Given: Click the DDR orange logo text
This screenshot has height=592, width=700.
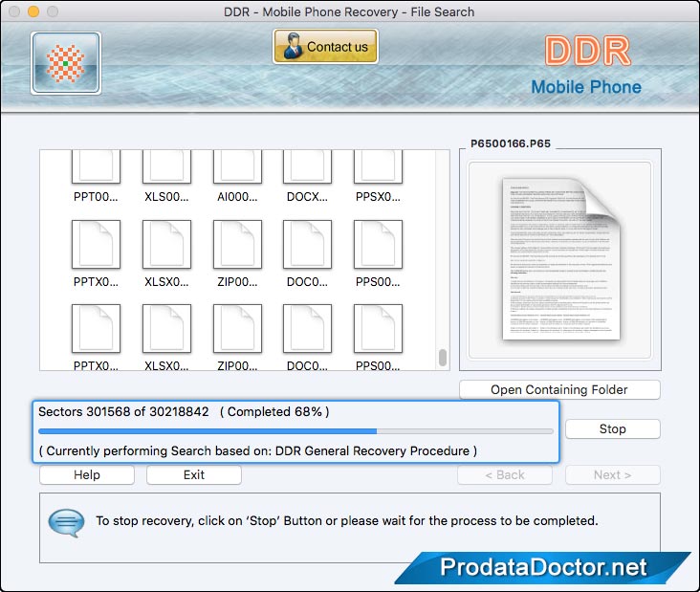Looking at the screenshot, I should pos(587,51).
